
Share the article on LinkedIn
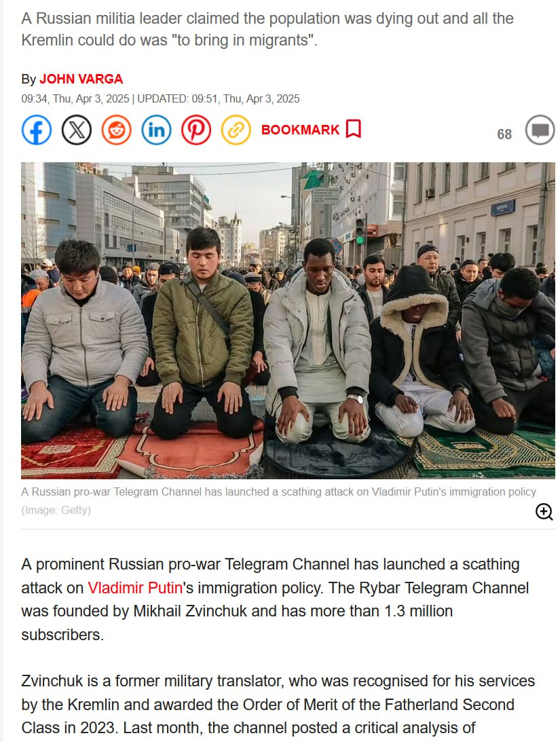157,130
